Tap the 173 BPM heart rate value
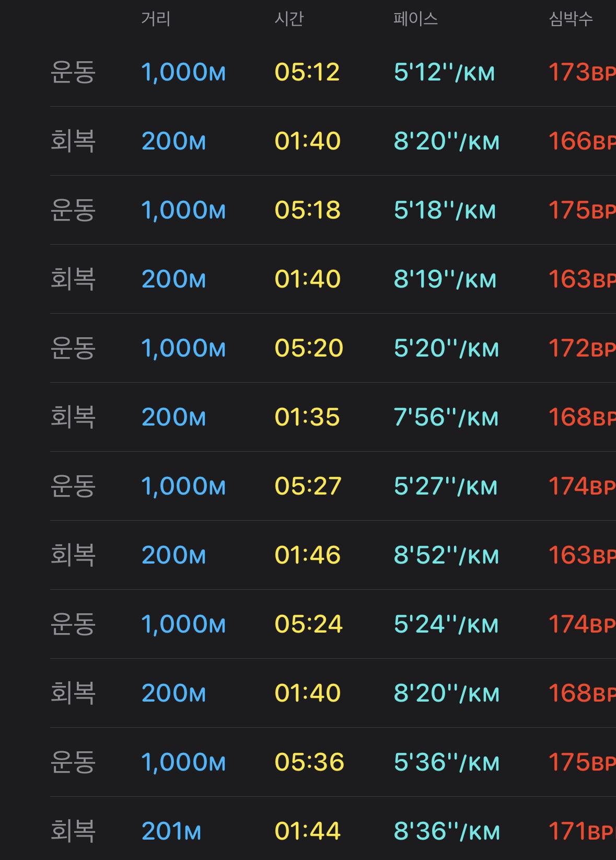This screenshot has width=616, height=860. [582, 72]
